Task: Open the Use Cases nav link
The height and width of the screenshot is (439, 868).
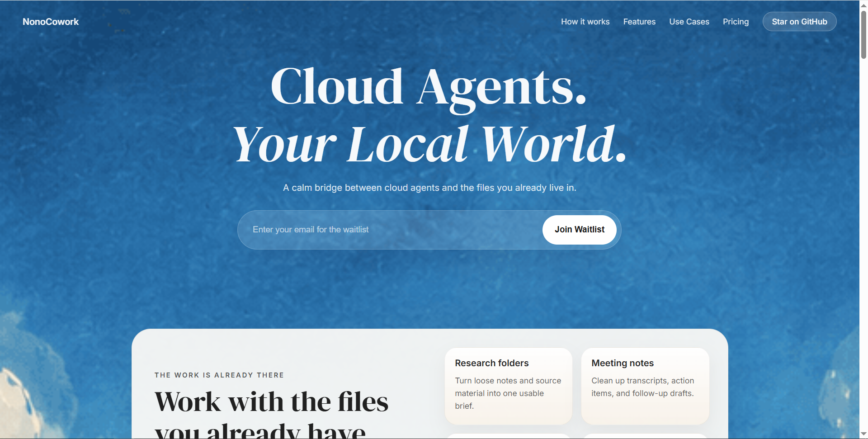Action: (689, 22)
